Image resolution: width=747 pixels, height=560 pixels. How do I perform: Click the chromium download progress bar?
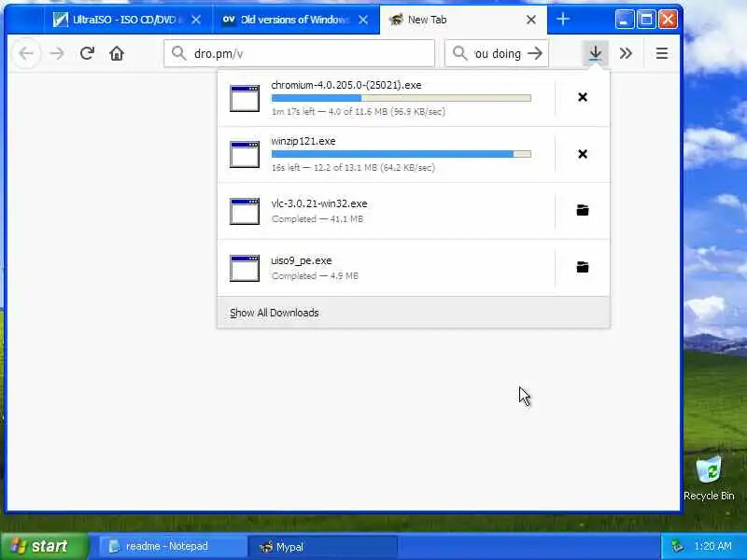click(x=402, y=98)
